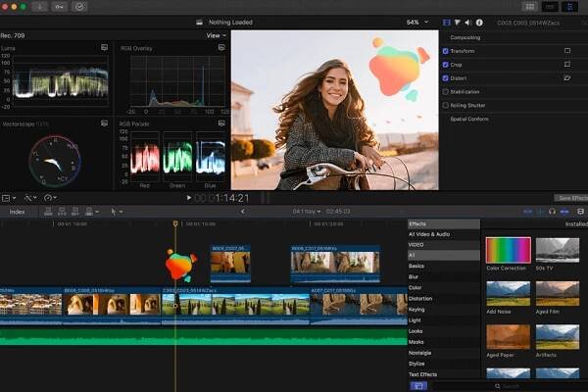Select the Color Correction effect thumbnail
Image resolution: width=588 pixels, height=392 pixels.
[x=508, y=250]
